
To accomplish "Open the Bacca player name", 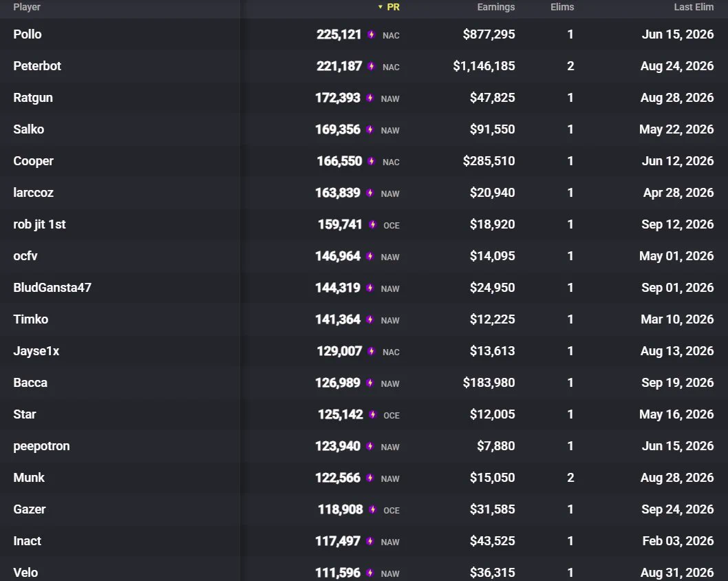I will 30,382.
